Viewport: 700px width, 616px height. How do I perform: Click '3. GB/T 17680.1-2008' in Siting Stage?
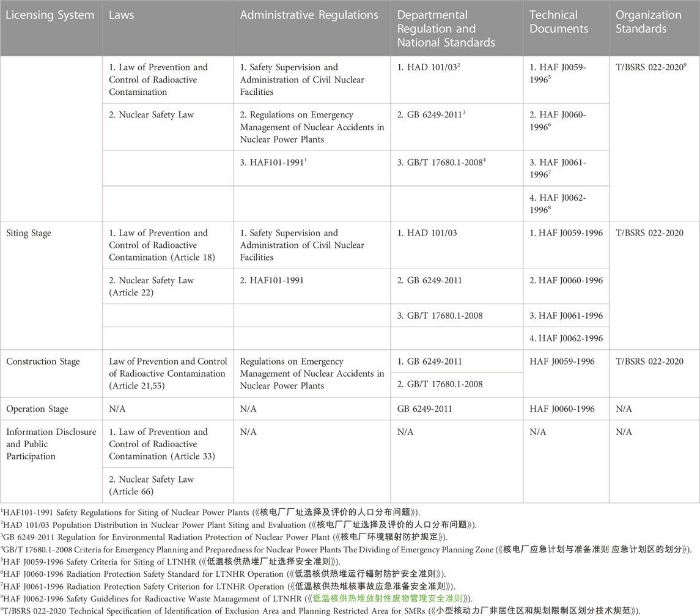[440, 316]
